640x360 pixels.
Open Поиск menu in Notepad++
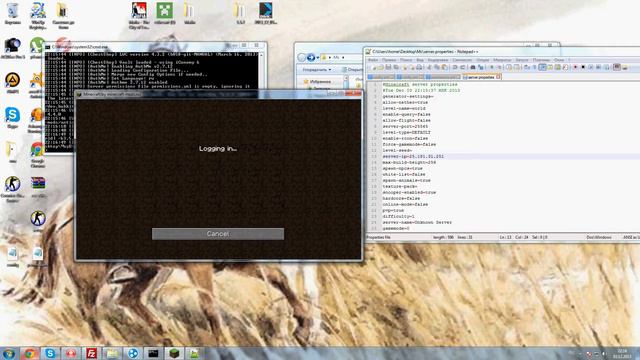click(406, 60)
